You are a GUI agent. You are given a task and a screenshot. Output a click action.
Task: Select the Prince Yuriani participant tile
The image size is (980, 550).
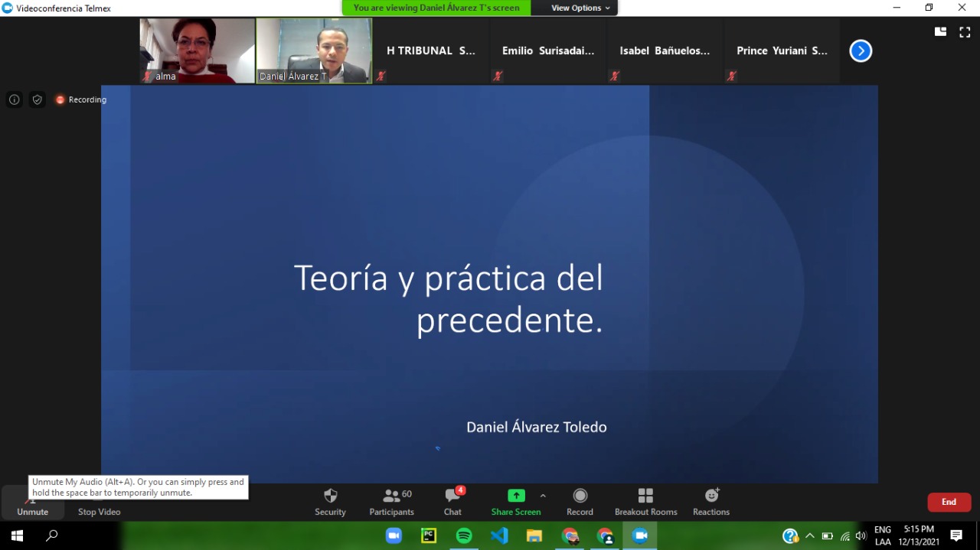[782, 50]
